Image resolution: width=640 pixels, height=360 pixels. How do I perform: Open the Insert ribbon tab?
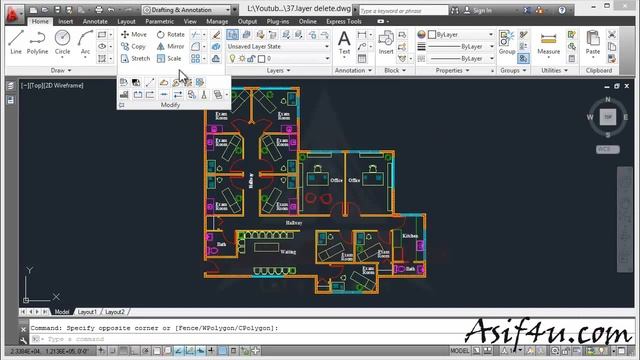point(65,21)
